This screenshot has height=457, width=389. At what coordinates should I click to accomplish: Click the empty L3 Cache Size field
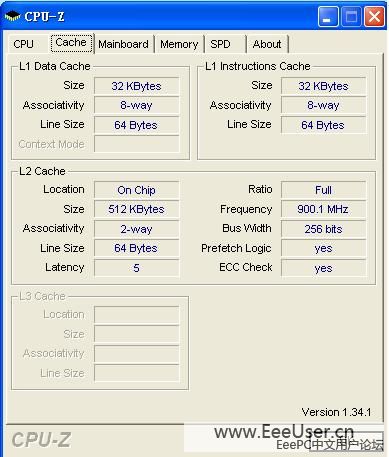pyautogui.click(x=136, y=334)
